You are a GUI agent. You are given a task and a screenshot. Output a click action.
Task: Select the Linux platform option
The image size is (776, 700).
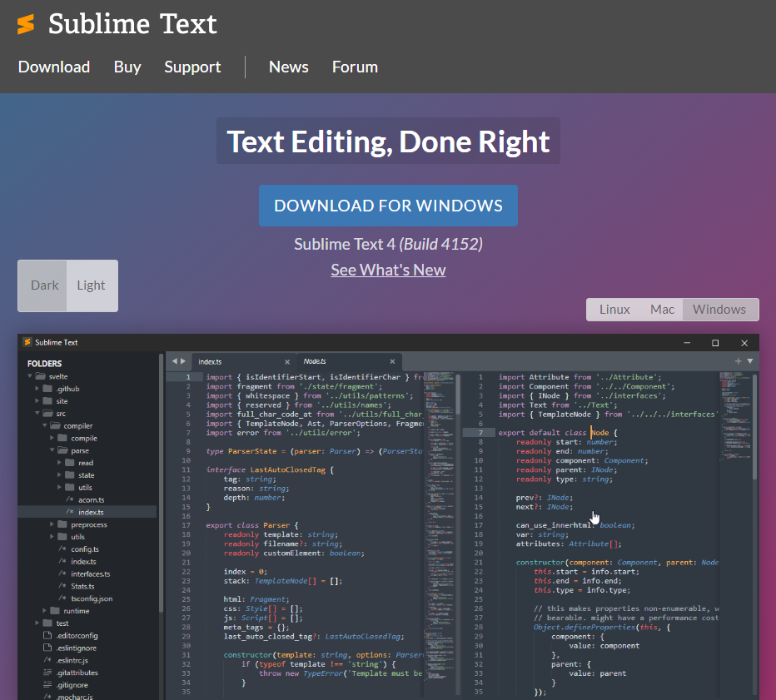pos(614,310)
